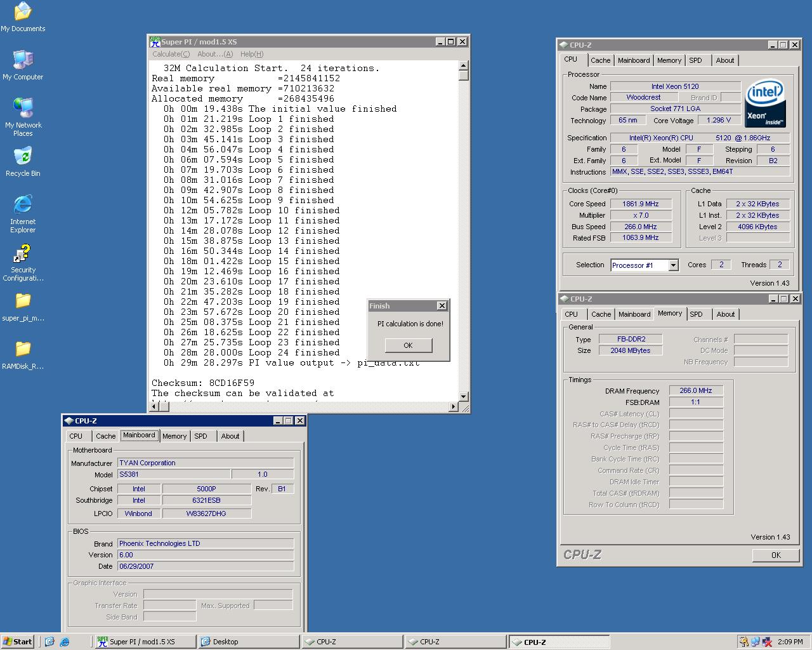812x650 pixels.
Task: Click Super PI vertical scrollbar up arrow
Action: (463, 65)
